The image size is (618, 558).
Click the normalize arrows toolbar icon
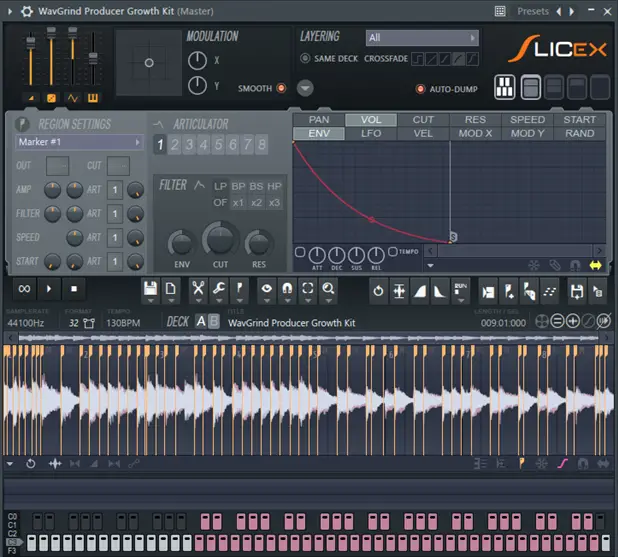click(399, 292)
